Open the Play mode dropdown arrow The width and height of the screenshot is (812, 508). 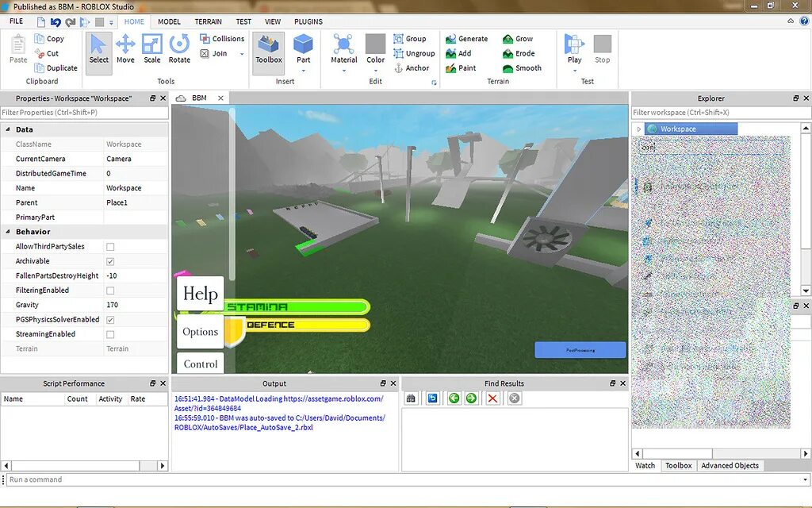(574, 70)
